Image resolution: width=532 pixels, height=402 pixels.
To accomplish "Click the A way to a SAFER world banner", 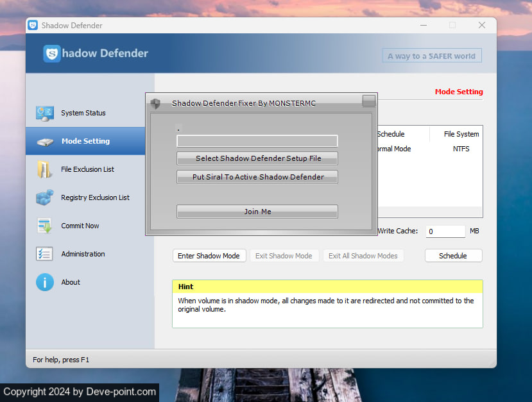I will tap(432, 56).
